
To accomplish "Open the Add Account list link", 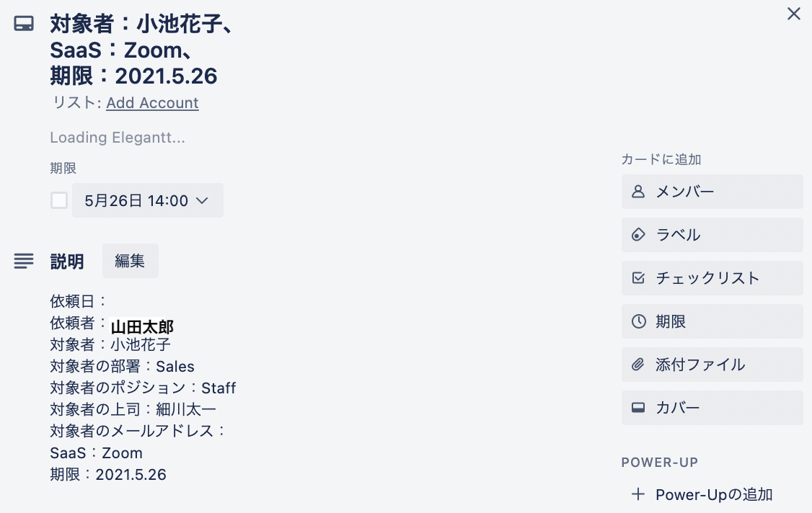I will (152, 103).
